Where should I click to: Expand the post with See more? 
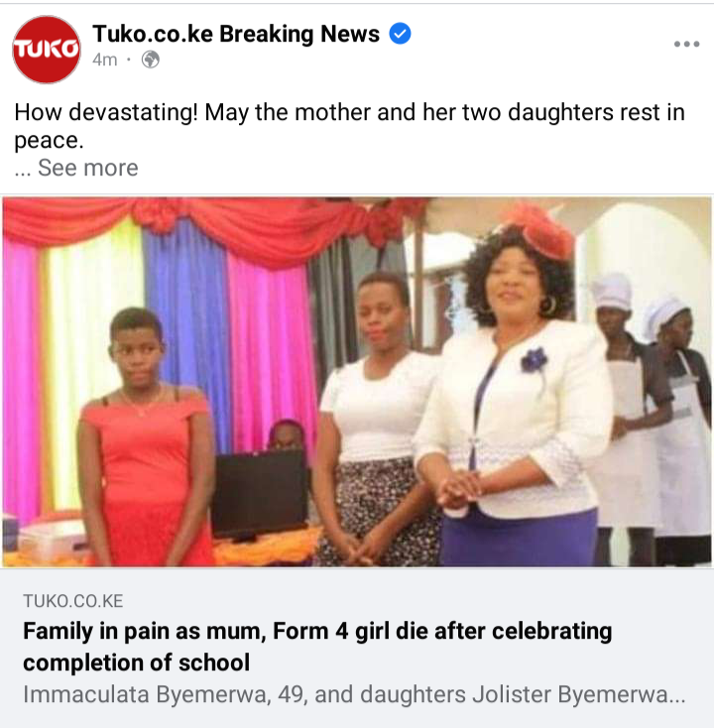pos(87,168)
